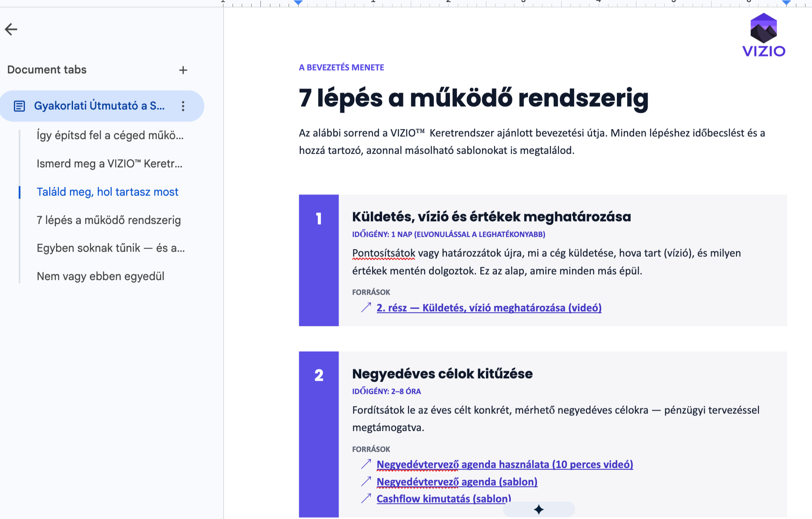The width and height of the screenshot is (812, 519).
Task: Click the arrow icon beside 2. rész link
Action: coord(366,308)
